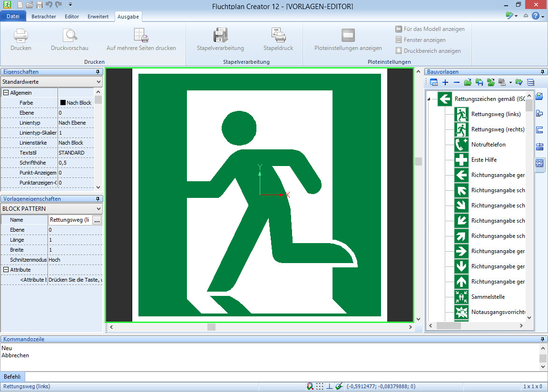Pin the Kommandozeile panel
The image size is (548, 392).
point(542,339)
